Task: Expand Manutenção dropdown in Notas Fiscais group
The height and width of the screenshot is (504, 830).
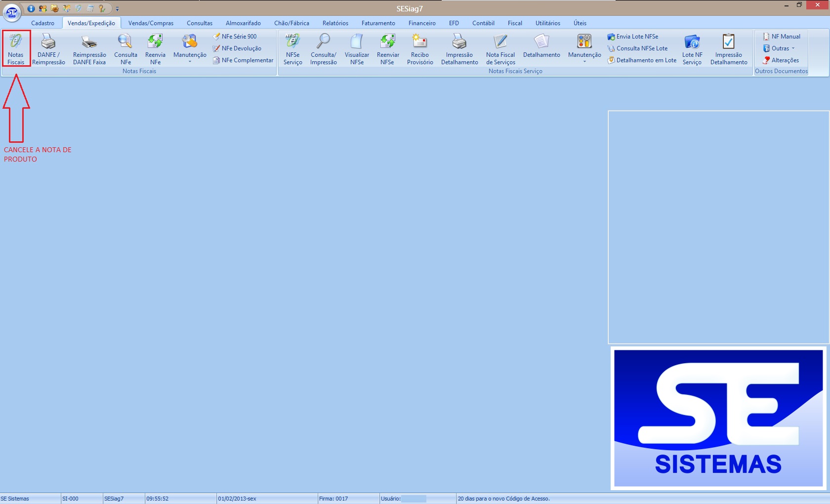Action: click(190, 55)
